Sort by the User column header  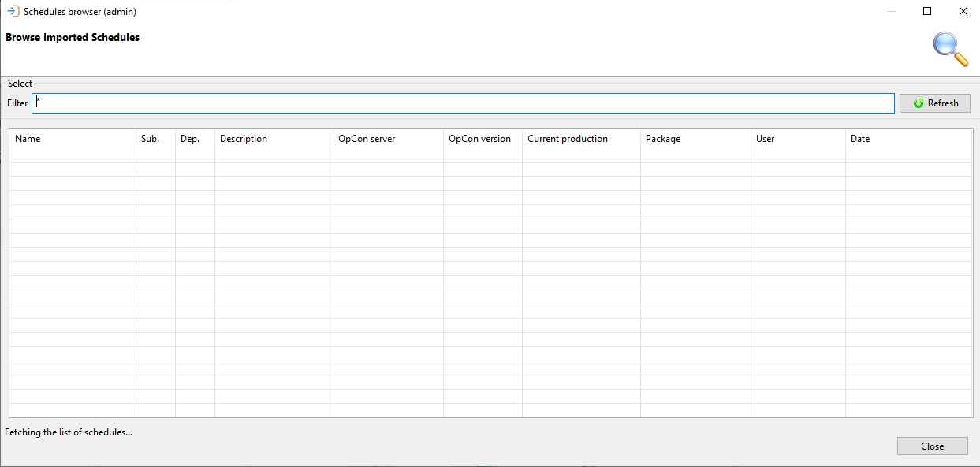[798, 139]
